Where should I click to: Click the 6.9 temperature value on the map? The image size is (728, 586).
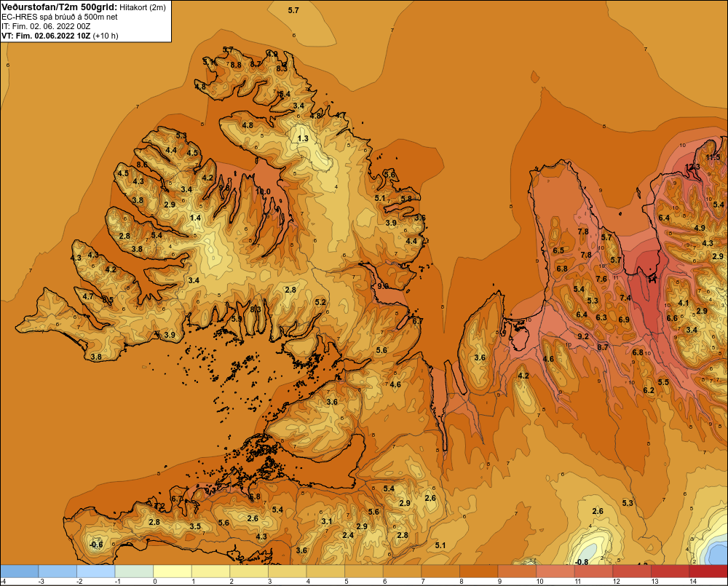[624, 320]
